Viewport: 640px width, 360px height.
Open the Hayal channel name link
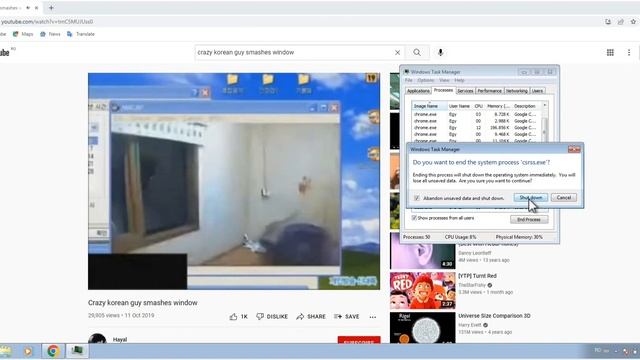120,340
